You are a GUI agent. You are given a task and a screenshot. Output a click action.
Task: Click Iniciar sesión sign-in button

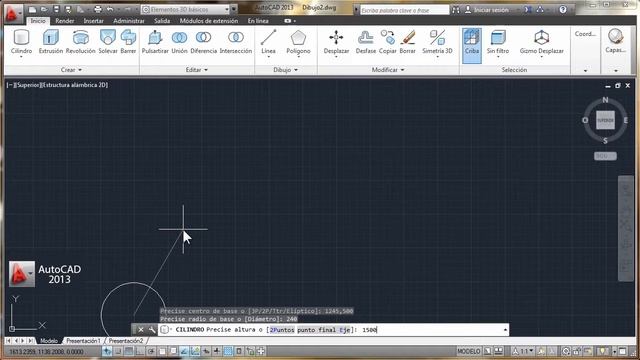tap(487, 9)
